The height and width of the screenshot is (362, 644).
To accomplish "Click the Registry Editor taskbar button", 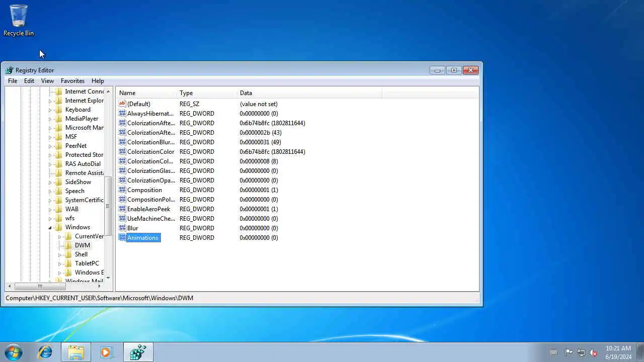I will [x=138, y=352].
